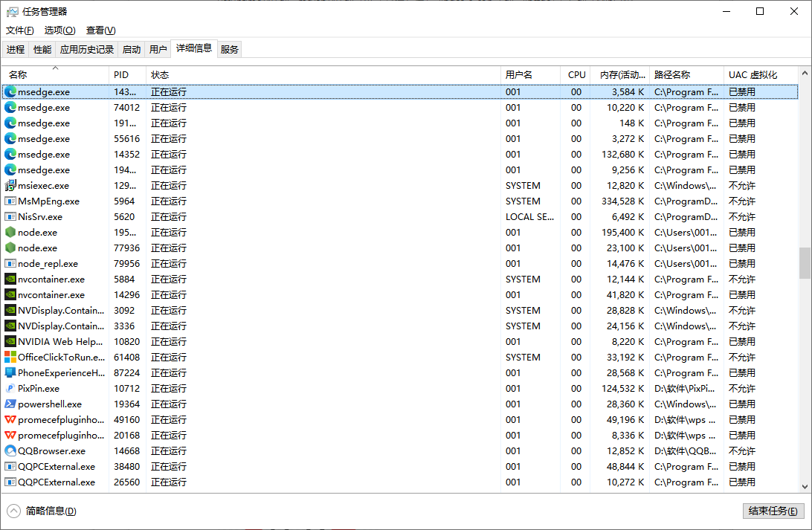Open the 查看(V) menu
Viewport: 812px width, 530px height.
(100, 30)
